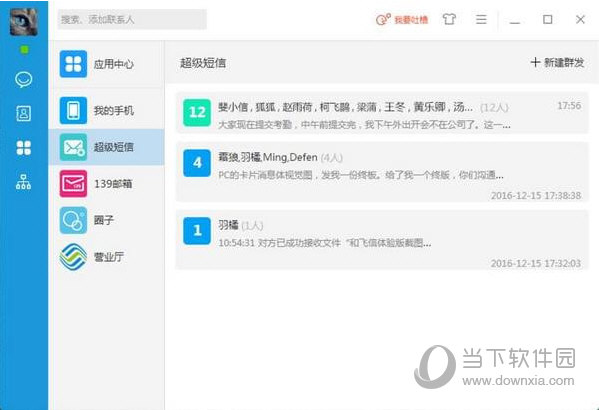The image size is (599, 410).
Task: Open 应用中心 app center entry
Action: [107, 64]
